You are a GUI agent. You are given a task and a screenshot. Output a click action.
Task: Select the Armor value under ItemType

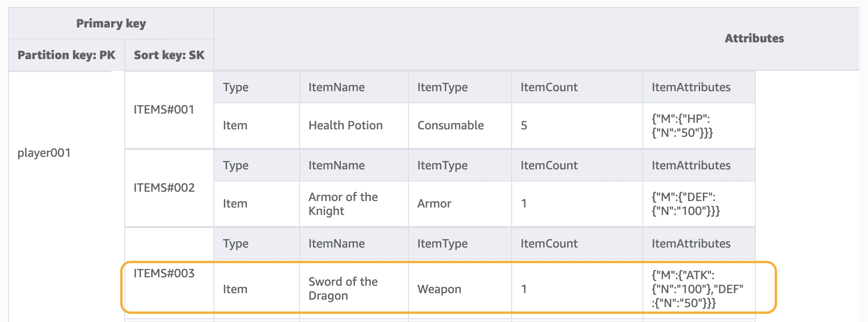[434, 204]
